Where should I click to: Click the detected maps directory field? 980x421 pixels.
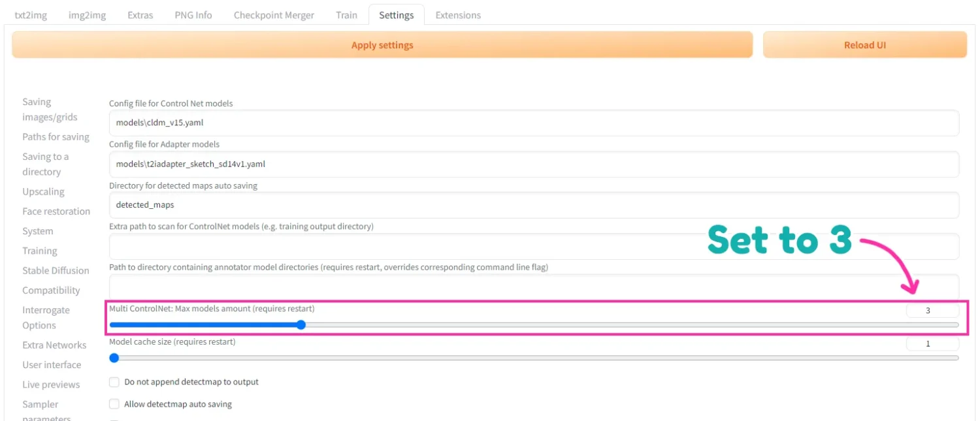[534, 205]
